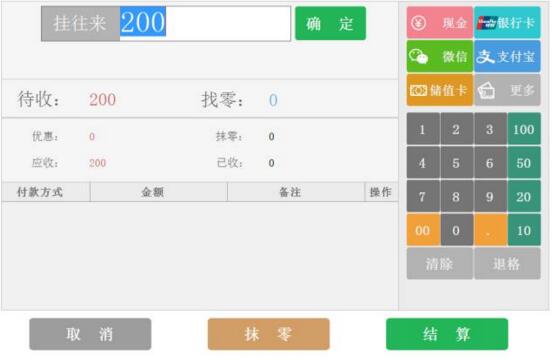Tap the green 10 quick amount key
The height and width of the screenshot is (361, 553).
(x=524, y=230)
